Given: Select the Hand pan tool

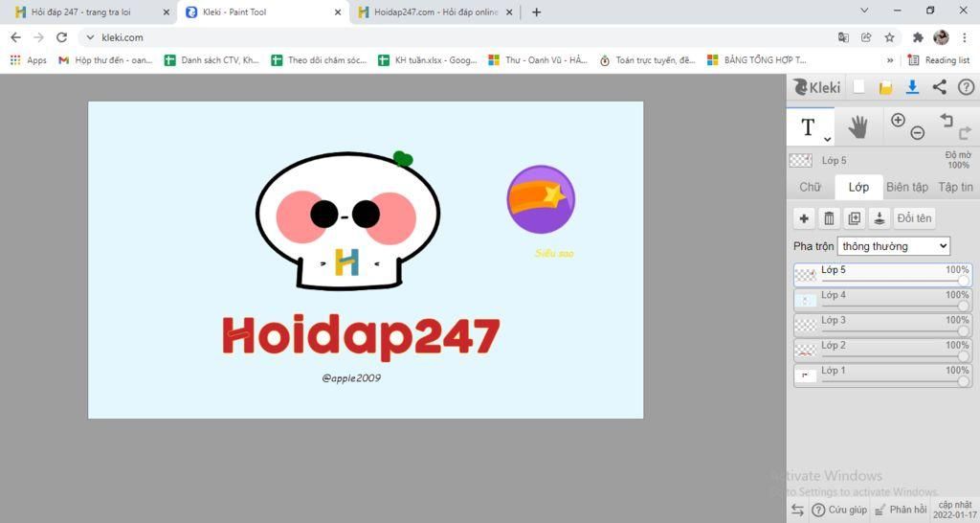Looking at the screenshot, I should click(858, 127).
